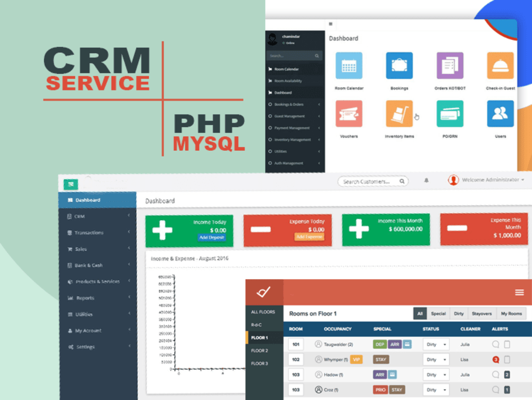Open Status dropdown for room 102
Screen dimensions: 532x400
[436, 360]
